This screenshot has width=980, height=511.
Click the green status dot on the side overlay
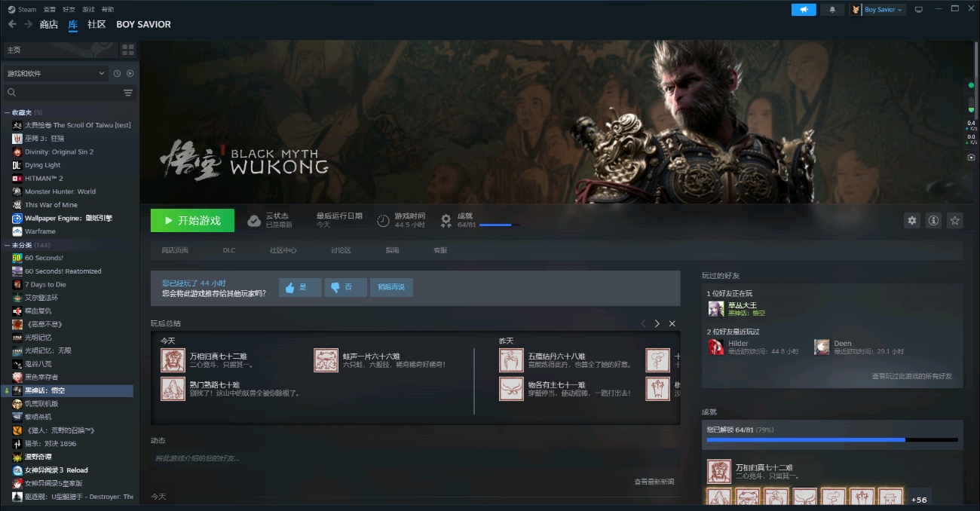[971, 85]
